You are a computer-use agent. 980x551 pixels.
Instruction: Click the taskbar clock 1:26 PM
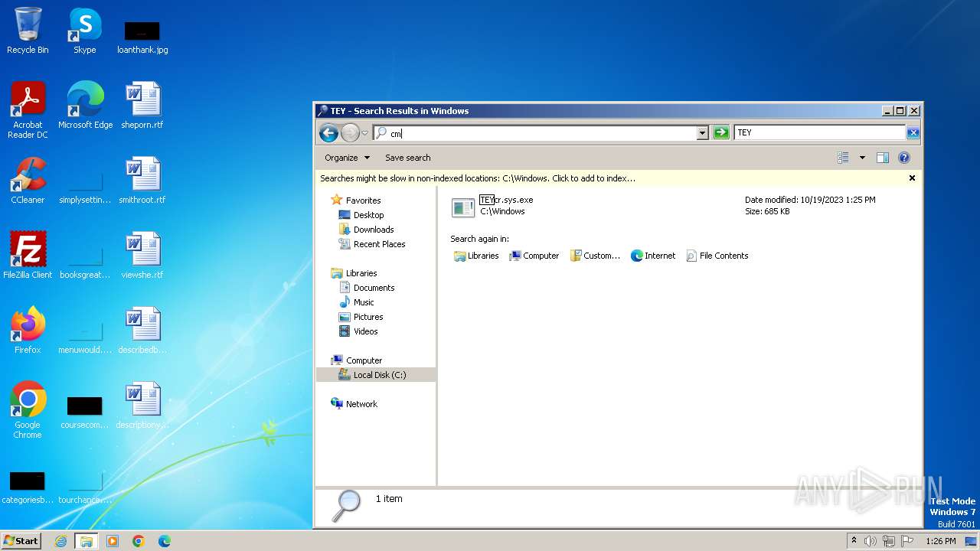pos(940,541)
